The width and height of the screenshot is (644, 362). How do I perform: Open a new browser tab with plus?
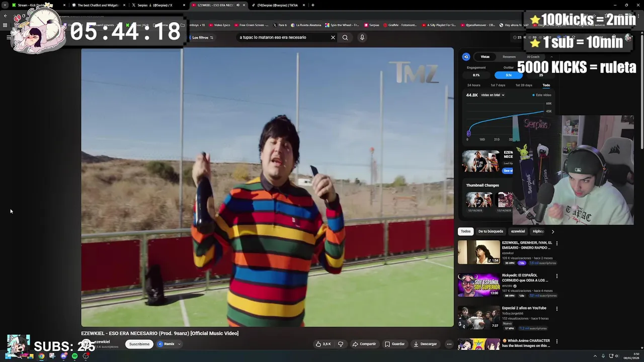tap(313, 5)
